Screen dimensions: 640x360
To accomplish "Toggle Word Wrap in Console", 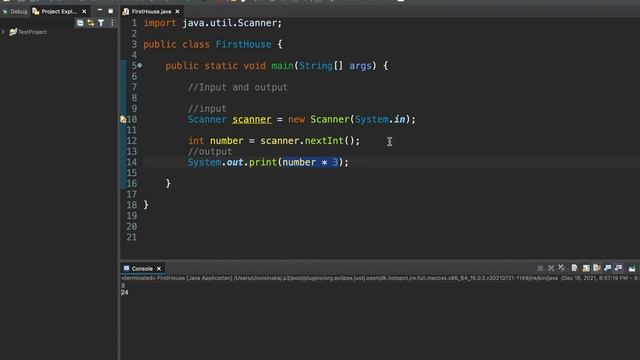I will 597,268.
